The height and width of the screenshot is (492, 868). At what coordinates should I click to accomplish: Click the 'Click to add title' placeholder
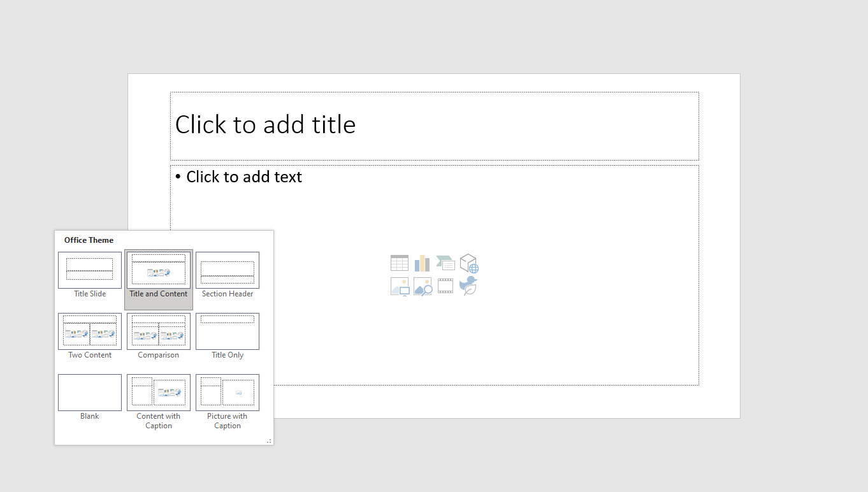coord(435,126)
